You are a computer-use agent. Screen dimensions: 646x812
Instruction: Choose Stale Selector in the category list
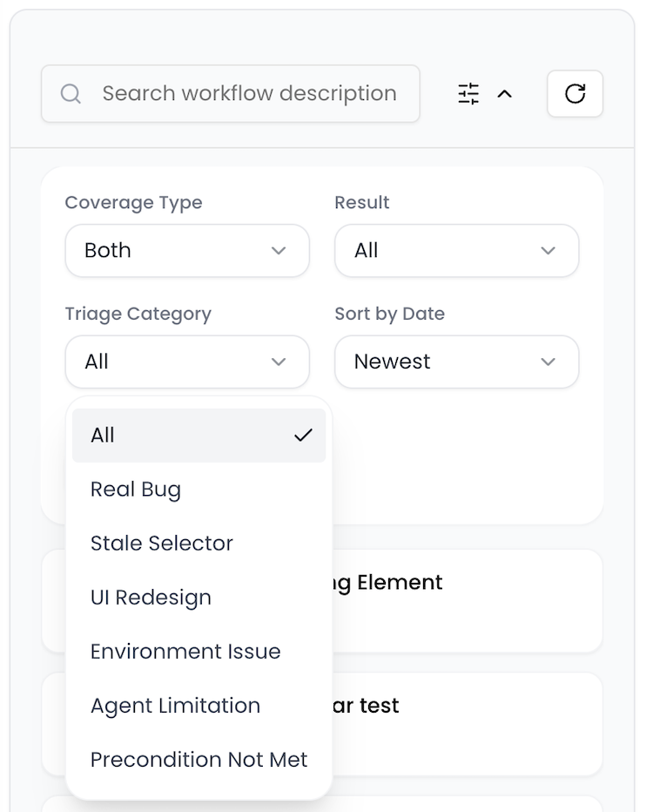pyautogui.click(x=162, y=543)
